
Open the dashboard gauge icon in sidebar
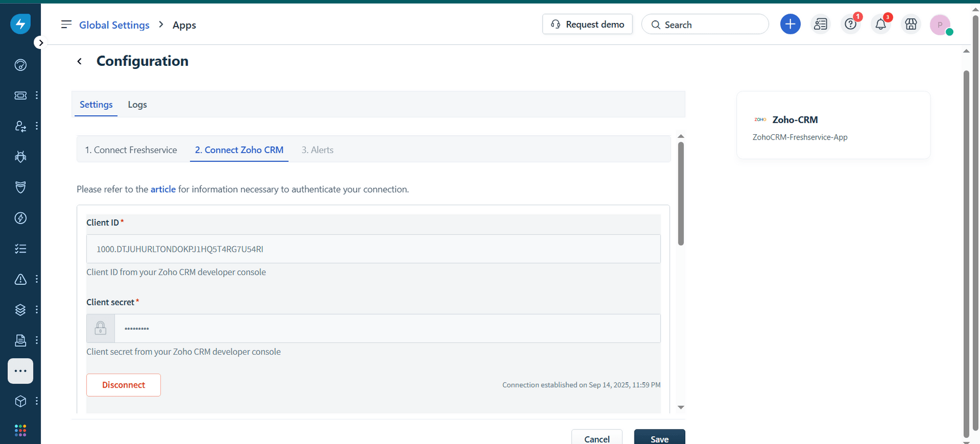(x=20, y=65)
